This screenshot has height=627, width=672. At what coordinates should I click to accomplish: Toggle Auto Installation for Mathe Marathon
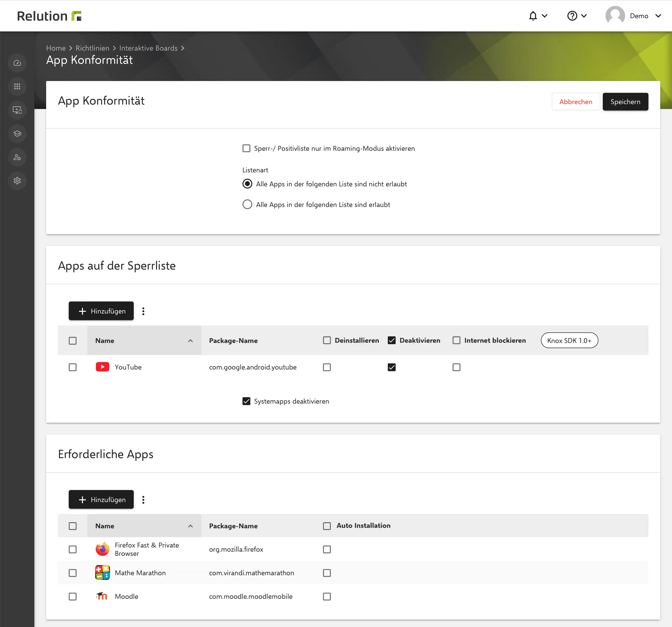(327, 573)
